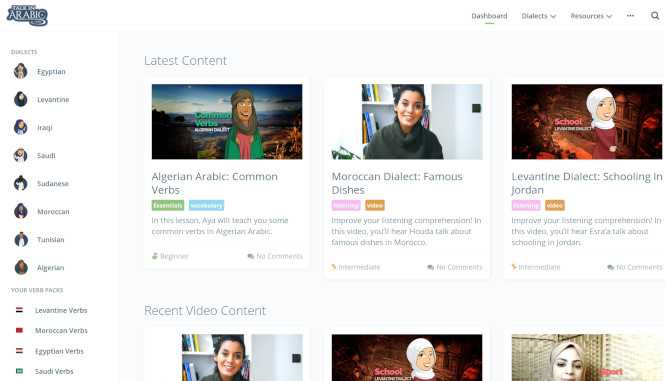Open 'Algerian Arabic: Common Verbs' title

pyautogui.click(x=215, y=183)
